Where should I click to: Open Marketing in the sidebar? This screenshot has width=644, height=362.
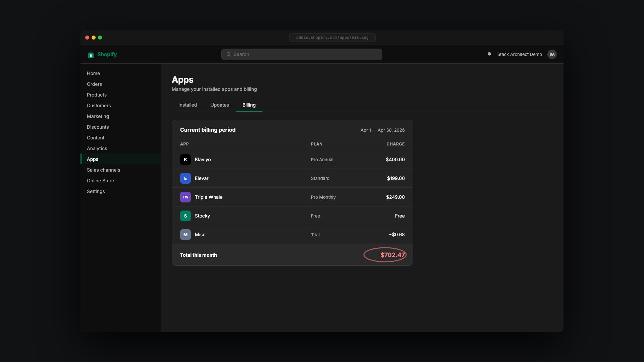click(120, 116)
